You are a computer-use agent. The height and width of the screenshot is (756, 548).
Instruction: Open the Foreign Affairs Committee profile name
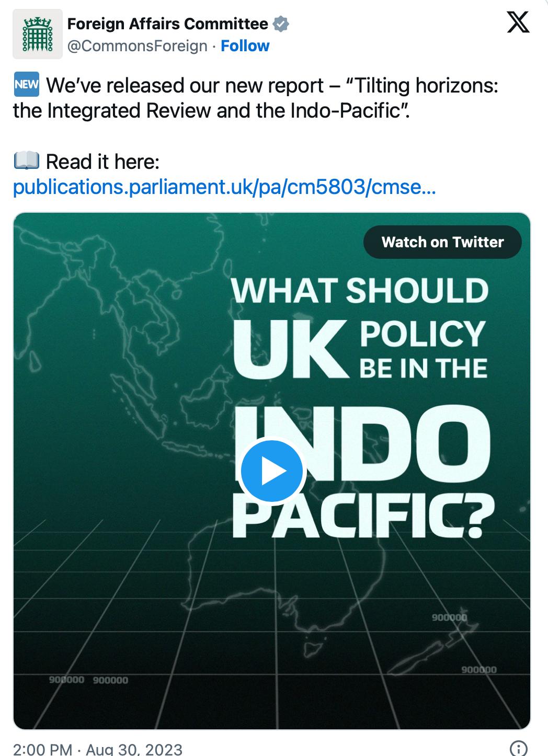point(167,24)
